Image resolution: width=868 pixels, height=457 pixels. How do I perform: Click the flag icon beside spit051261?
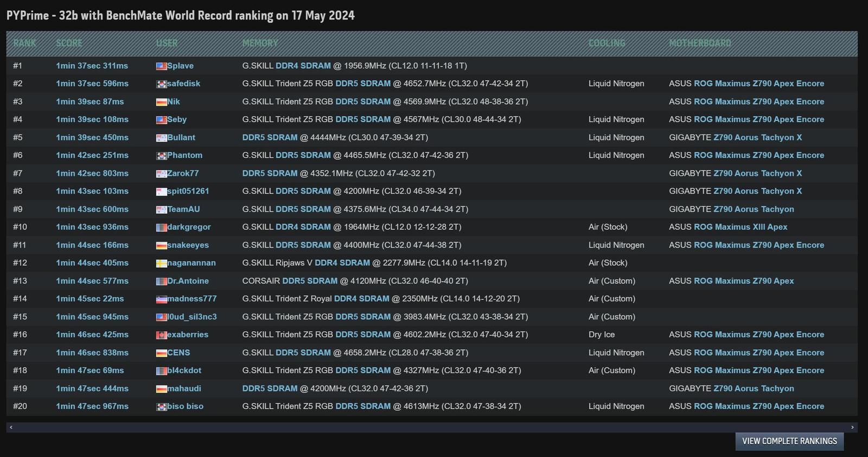click(x=161, y=191)
